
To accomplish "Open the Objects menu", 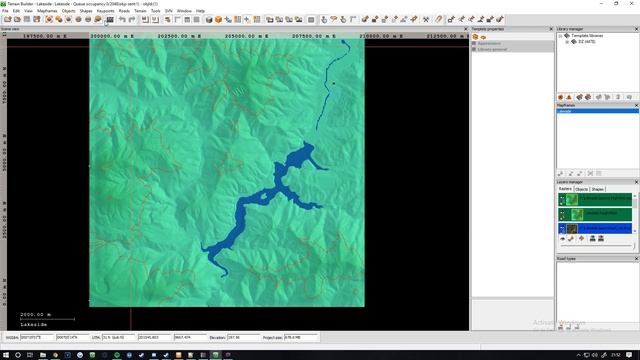I will click(69, 11).
